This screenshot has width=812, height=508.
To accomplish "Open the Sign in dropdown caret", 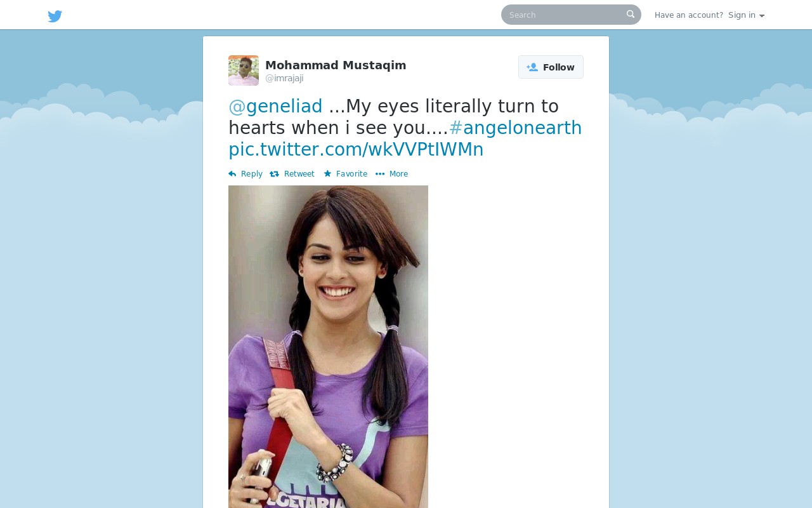I will coord(762,16).
